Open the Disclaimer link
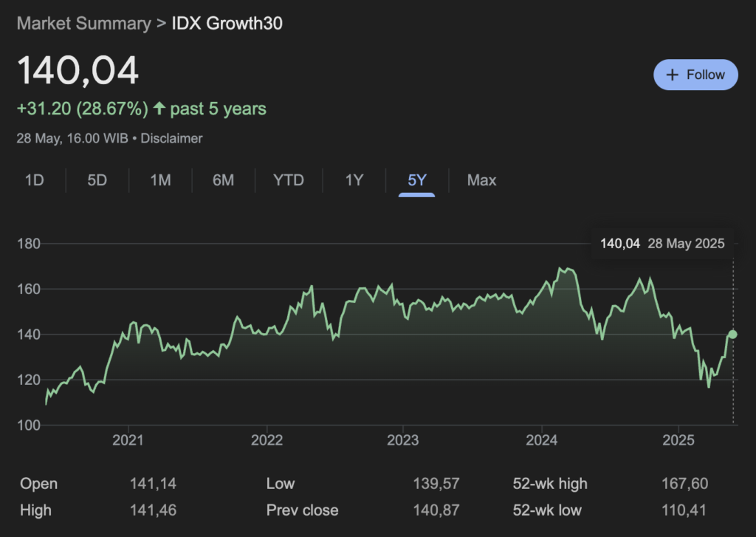The image size is (756, 537). click(171, 138)
